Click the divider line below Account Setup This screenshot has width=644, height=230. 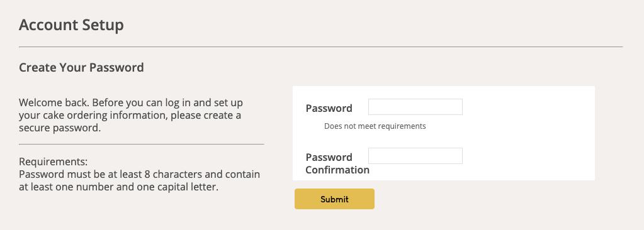[321, 47]
